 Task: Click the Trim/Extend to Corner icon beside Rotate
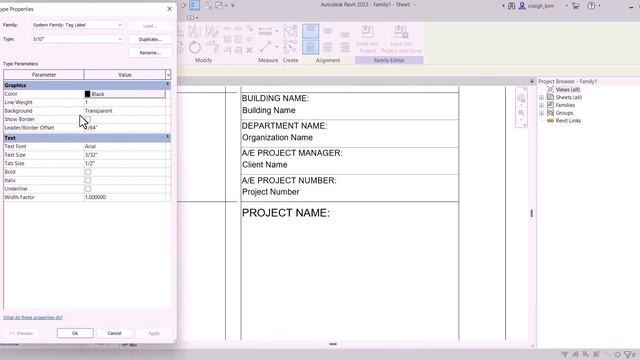tap(212, 47)
